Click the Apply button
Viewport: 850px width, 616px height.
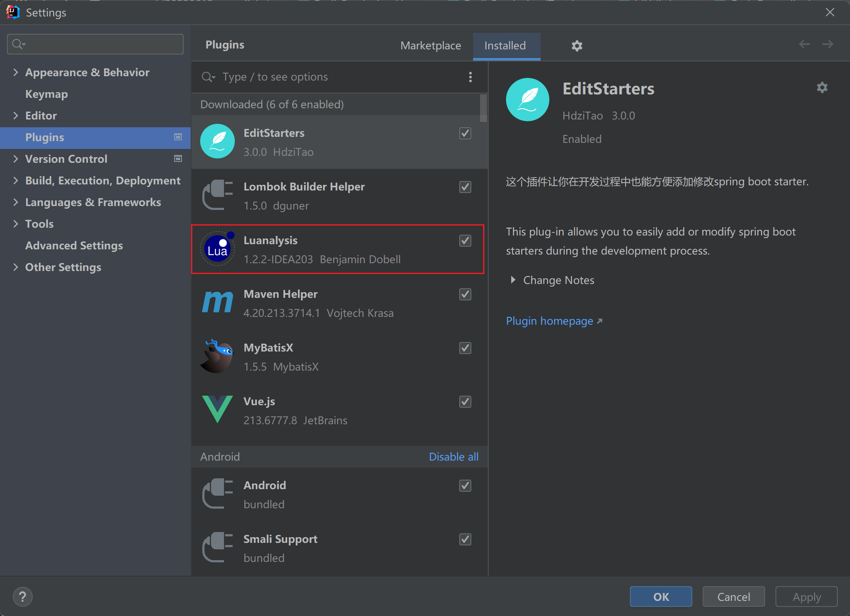tap(806, 597)
